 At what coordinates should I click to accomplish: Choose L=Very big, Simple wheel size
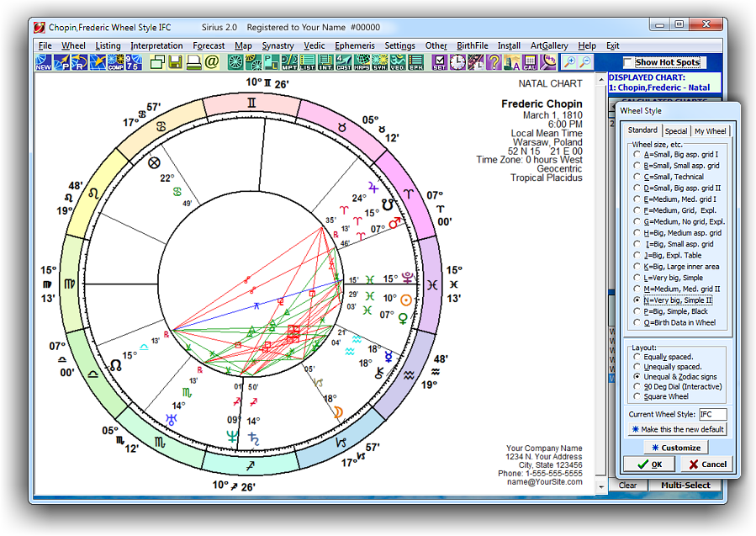[669, 278]
